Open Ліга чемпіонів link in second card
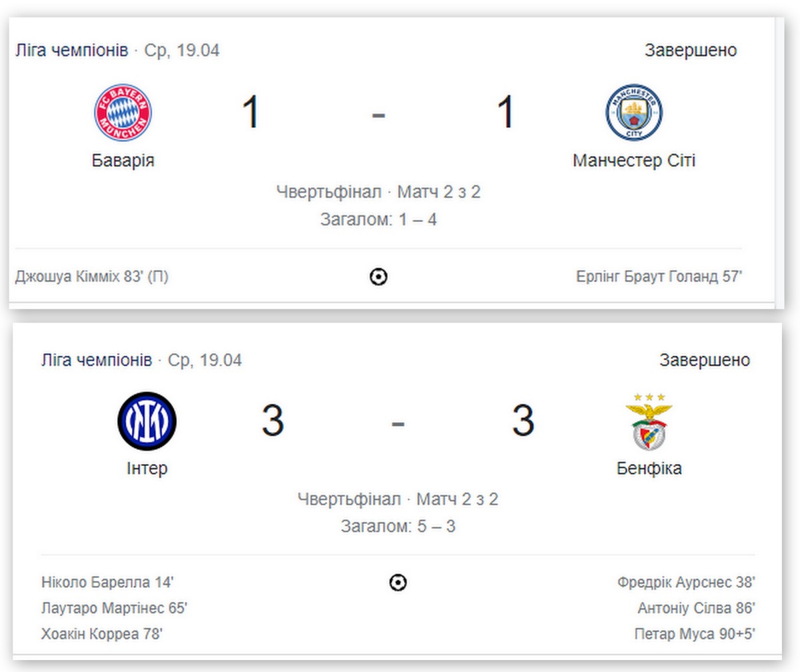800x672 pixels. click(96, 361)
